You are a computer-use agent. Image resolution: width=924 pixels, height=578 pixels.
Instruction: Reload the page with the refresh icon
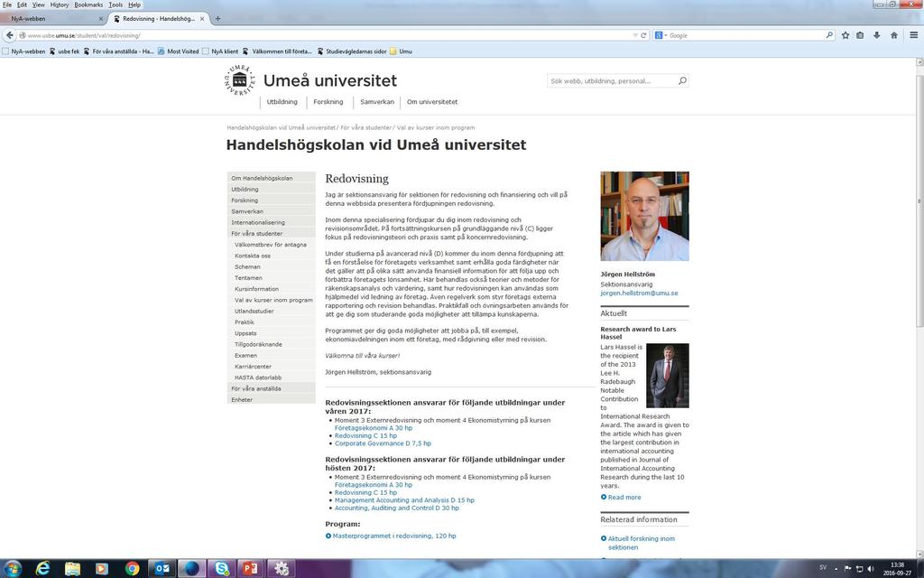tap(643, 35)
